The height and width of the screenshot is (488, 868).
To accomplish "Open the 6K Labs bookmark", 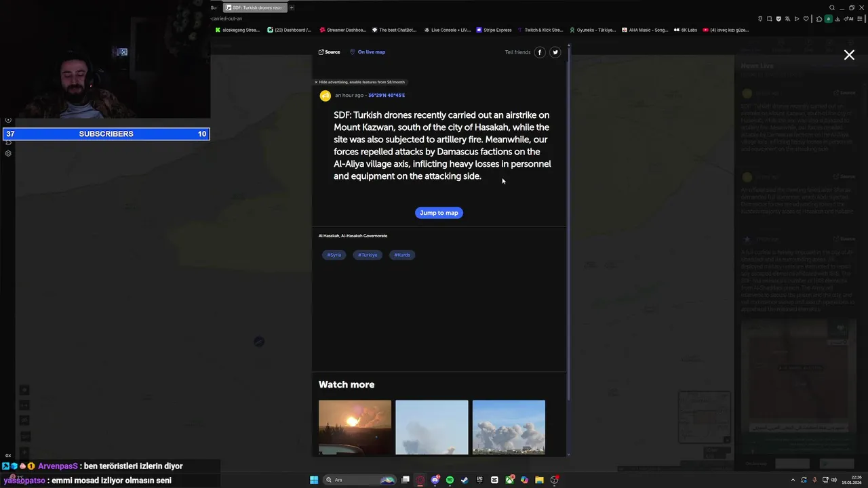I will point(685,30).
